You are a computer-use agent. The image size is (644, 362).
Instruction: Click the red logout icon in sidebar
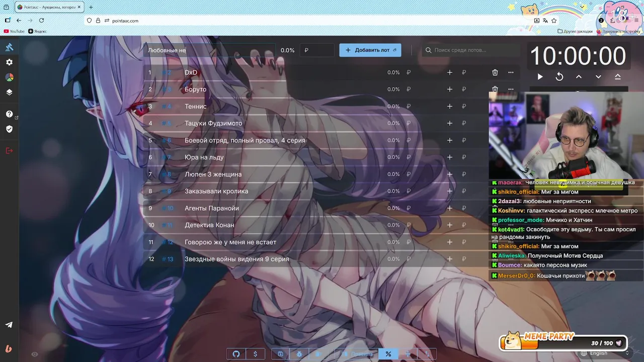[9, 151]
